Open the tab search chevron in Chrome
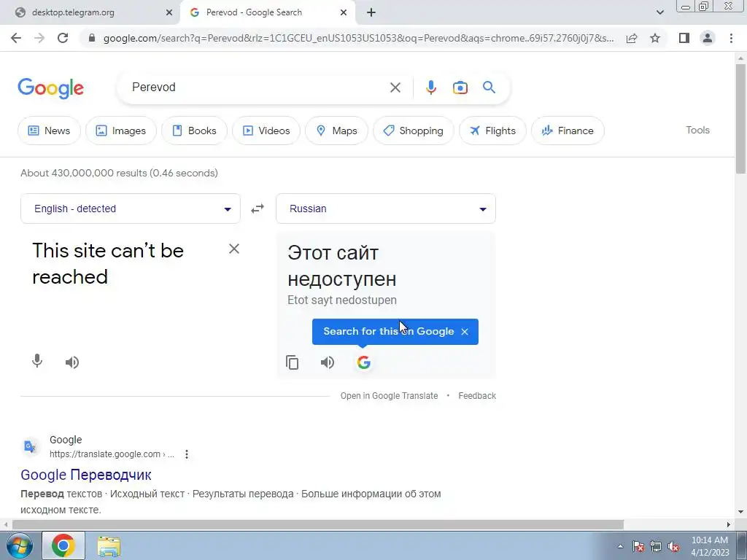747x560 pixels. point(659,12)
